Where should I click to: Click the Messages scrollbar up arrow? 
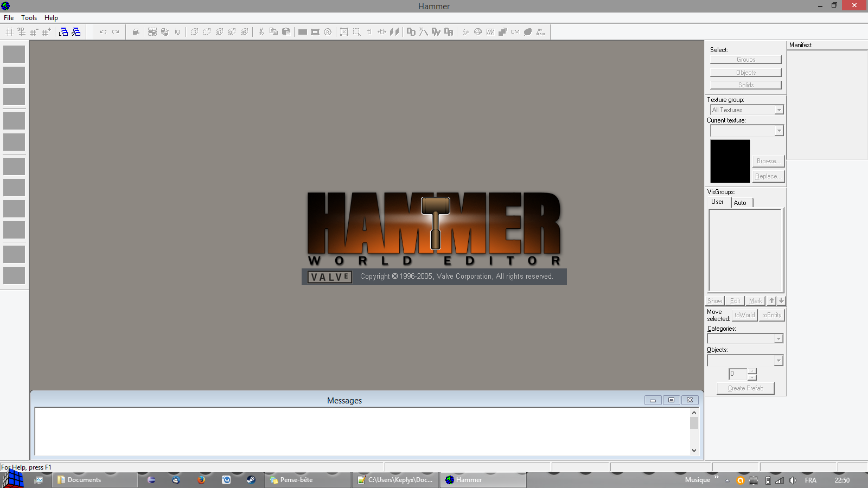click(x=694, y=413)
